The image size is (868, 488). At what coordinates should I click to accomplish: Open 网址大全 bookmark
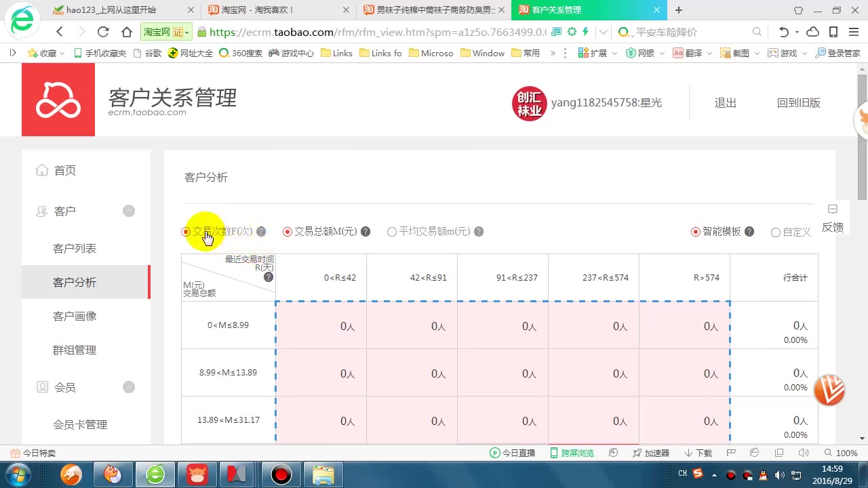191,53
